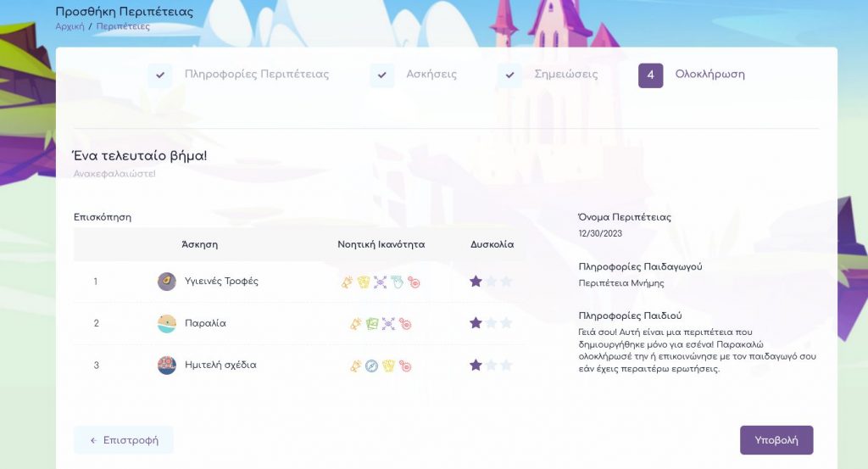Click the green cards skill icon in Παραλία row
The height and width of the screenshot is (469, 868).
coord(371,324)
